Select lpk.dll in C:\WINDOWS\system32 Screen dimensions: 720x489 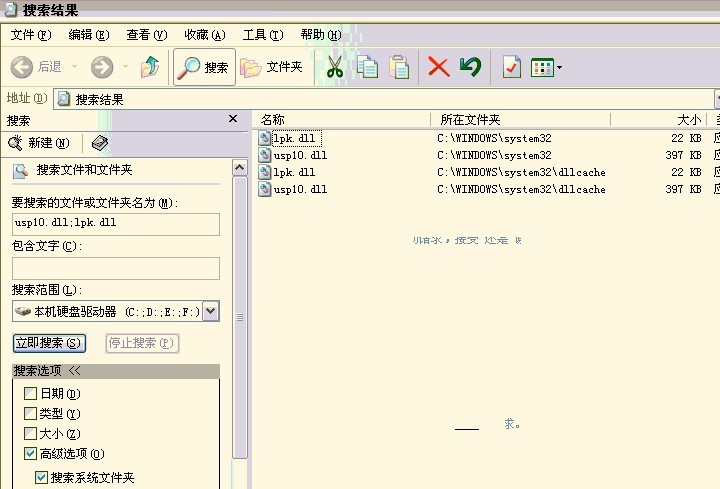(x=294, y=138)
